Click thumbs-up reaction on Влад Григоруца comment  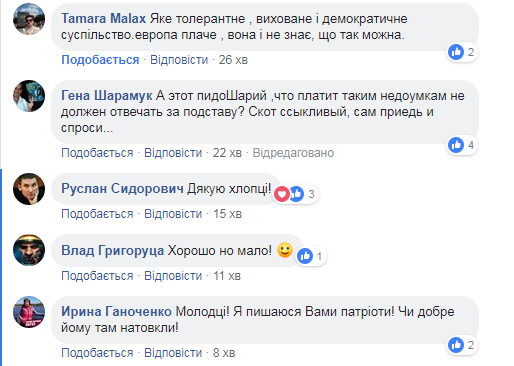click(x=305, y=256)
